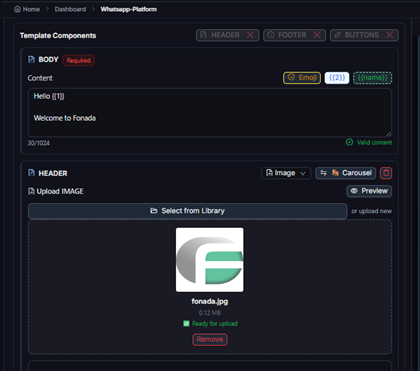Click the BODY section document icon
This screenshot has height=371, width=420.
click(31, 60)
